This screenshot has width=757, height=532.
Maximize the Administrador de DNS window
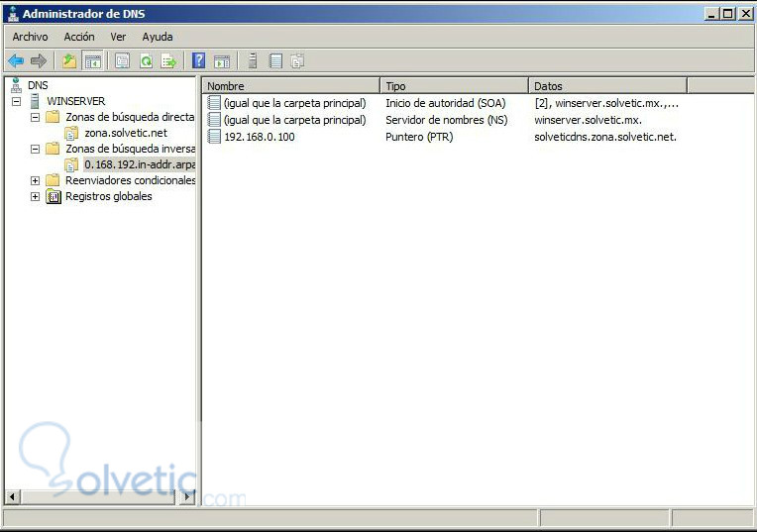pyautogui.click(x=727, y=14)
